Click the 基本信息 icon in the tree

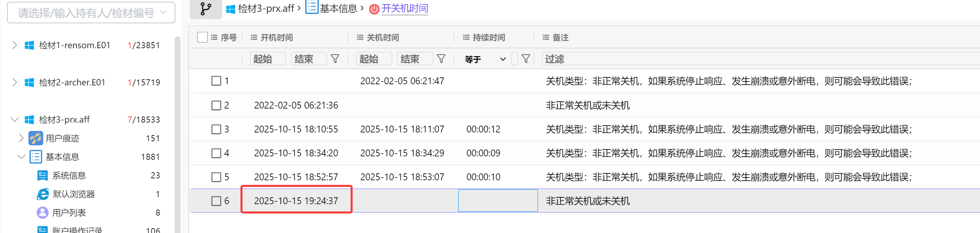36,157
